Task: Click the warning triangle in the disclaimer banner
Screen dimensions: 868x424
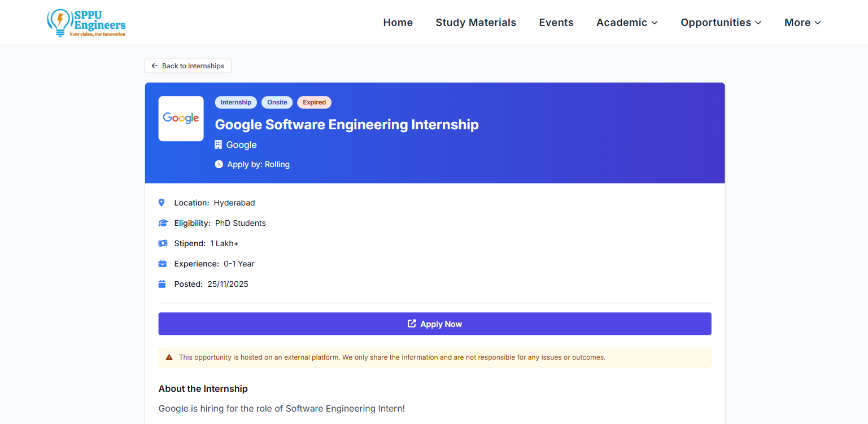Action: (x=168, y=357)
